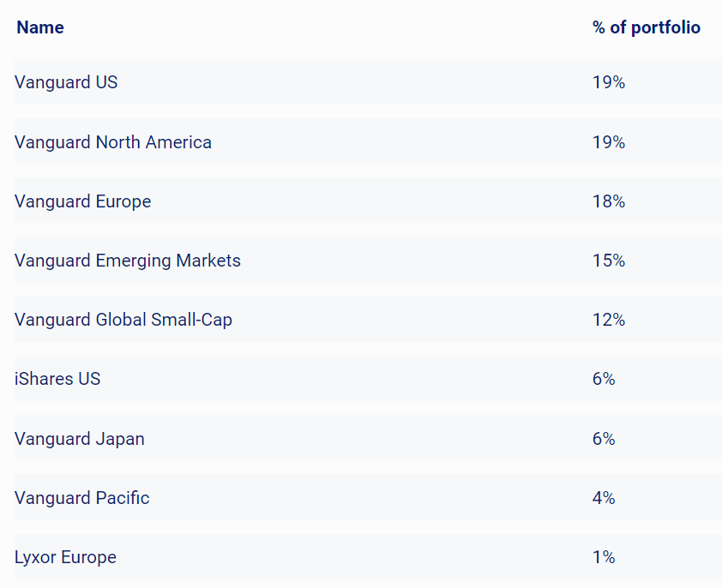Select the 4% Vanguard Pacific value
This screenshot has width=722, height=588.
(x=604, y=498)
